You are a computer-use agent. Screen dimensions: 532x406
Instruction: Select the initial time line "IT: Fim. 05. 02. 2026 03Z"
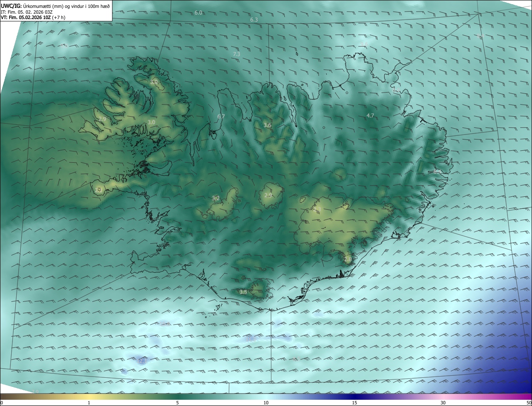pos(27,12)
